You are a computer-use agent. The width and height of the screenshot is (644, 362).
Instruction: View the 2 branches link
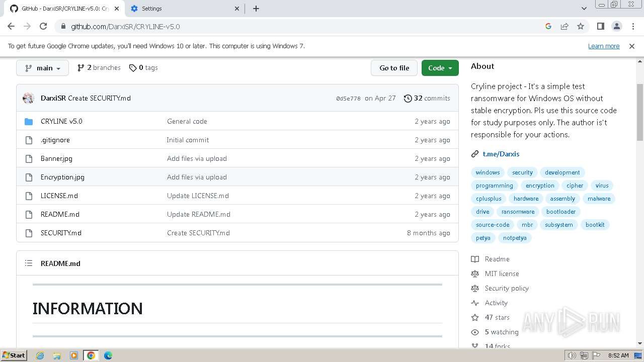[x=99, y=67]
